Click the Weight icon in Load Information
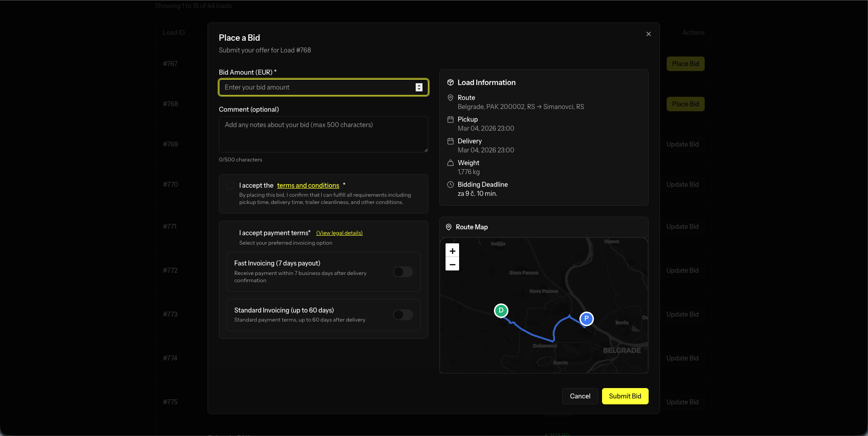Image resolution: width=868 pixels, height=436 pixels. click(x=450, y=163)
